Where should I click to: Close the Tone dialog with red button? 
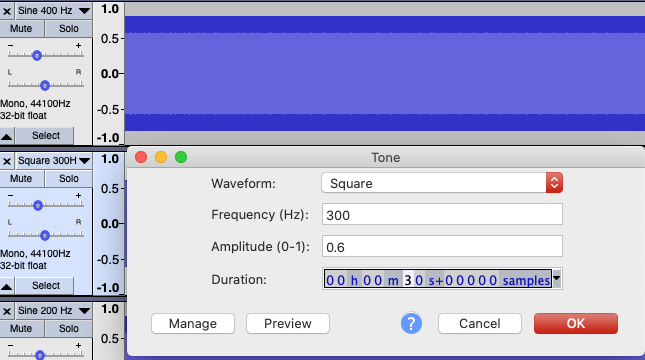click(141, 157)
